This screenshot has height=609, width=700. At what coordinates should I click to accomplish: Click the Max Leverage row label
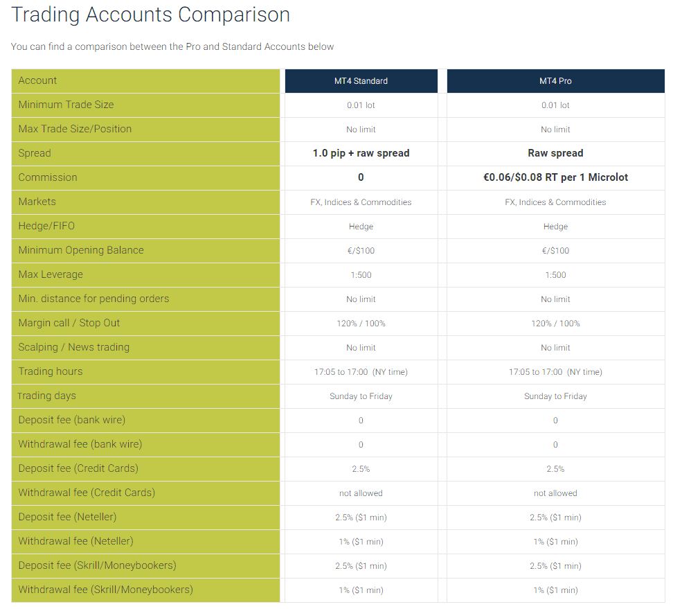click(51, 274)
